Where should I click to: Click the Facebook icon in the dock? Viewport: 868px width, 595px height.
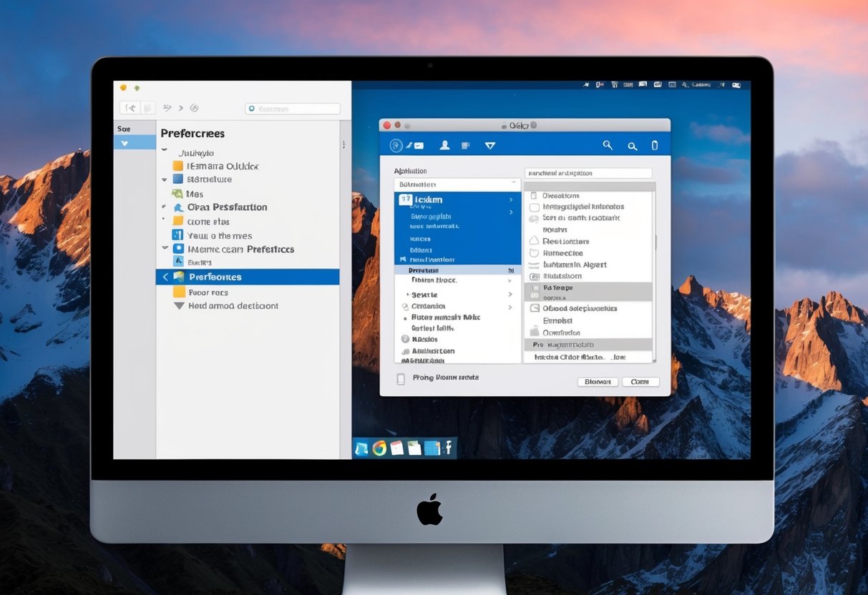point(449,448)
